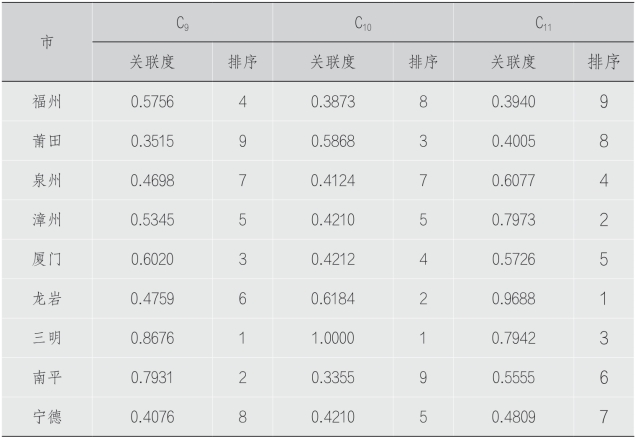
Task: Select the cell with value 0.8676
Action: [x=152, y=338]
